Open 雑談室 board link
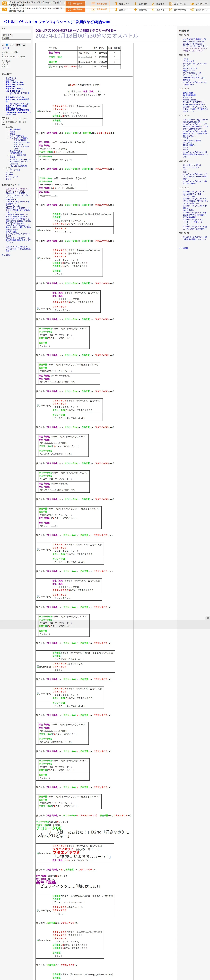This screenshot has width=210, height=980. tap(13, 132)
